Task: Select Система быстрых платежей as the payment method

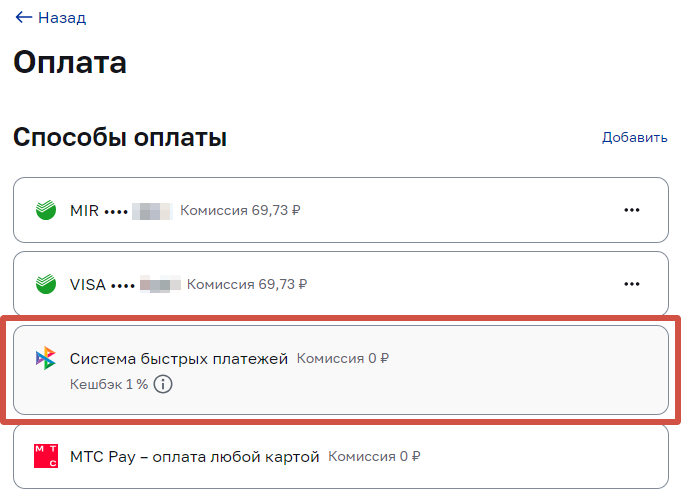Action: coord(179,358)
